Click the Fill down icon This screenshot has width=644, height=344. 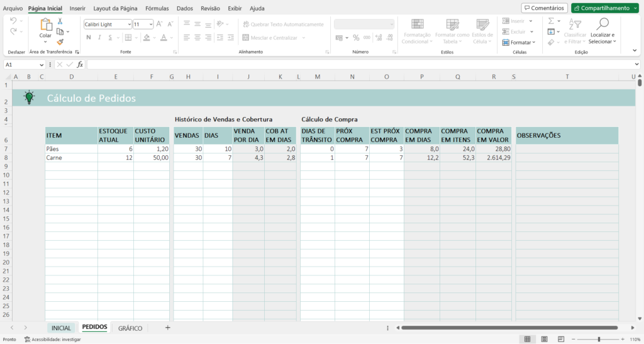point(551,31)
